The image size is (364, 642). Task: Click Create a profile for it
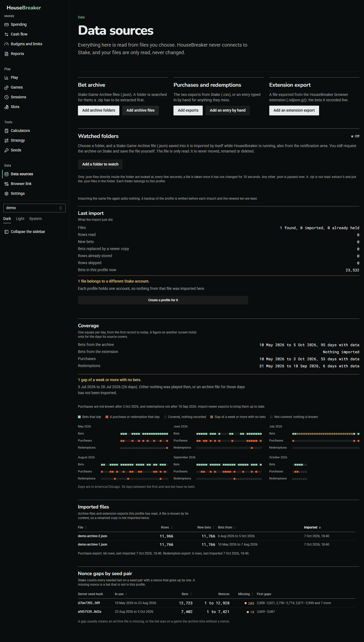pyautogui.click(x=163, y=300)
